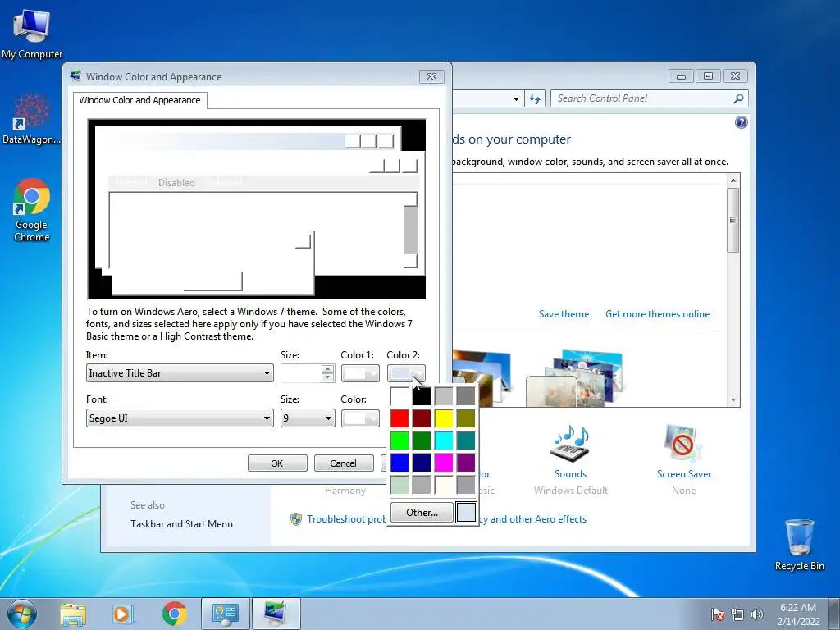Click the theme list scrollbar down arrow

[x=733, y=400]
